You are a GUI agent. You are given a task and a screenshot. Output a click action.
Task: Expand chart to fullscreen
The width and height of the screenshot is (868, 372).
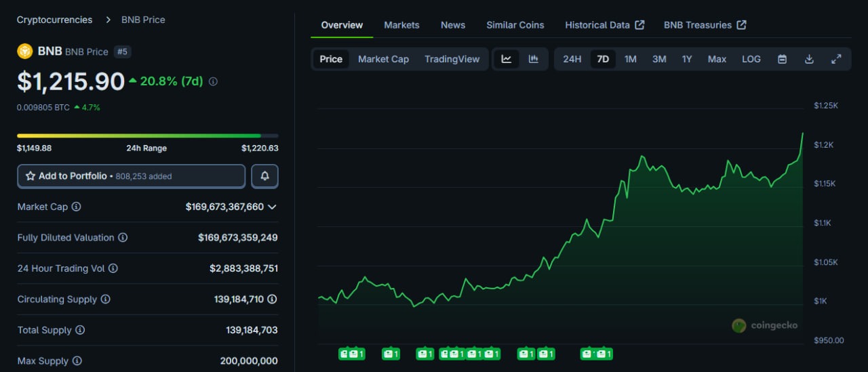coord(836,59)
